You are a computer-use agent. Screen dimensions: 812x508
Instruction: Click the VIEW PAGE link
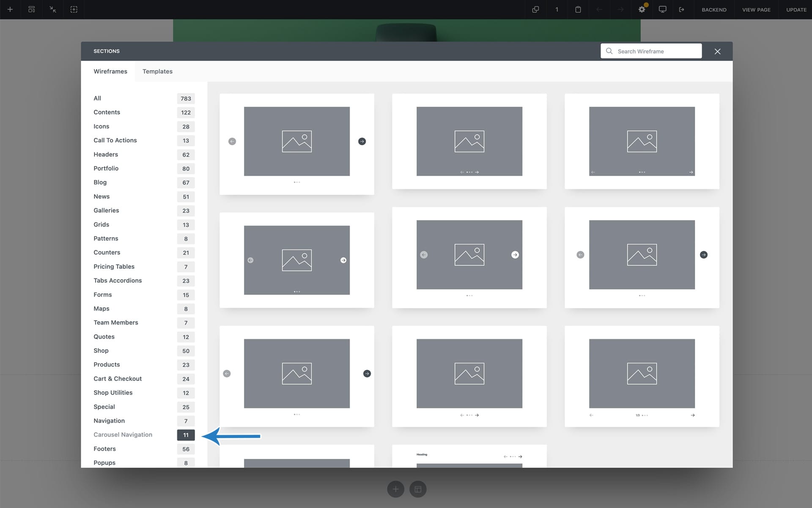pos(756,10)
